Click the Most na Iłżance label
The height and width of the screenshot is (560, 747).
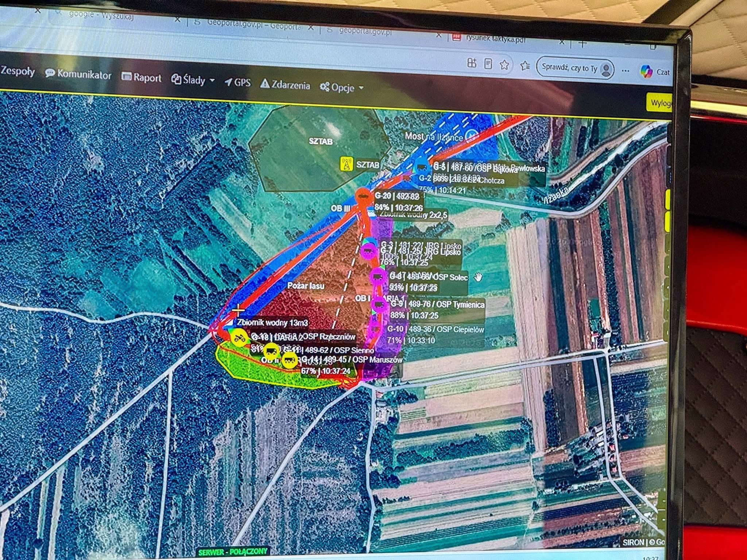(434, 137)
